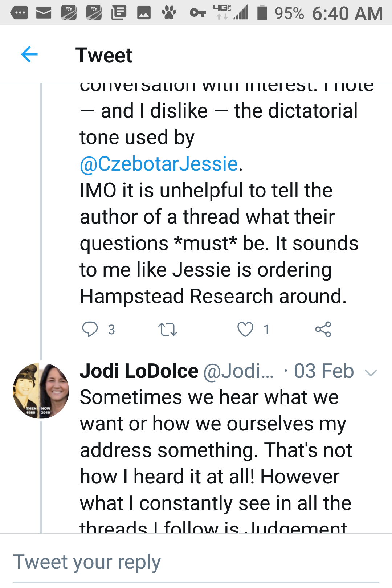Tap the news notification icon
Screen dimensions: 392x588
119,13
